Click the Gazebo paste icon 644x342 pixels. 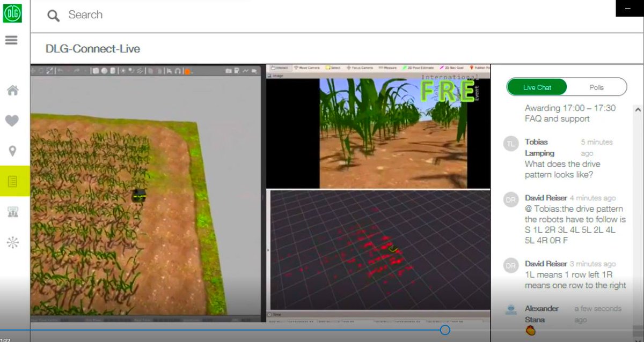[x=159, y=71]
